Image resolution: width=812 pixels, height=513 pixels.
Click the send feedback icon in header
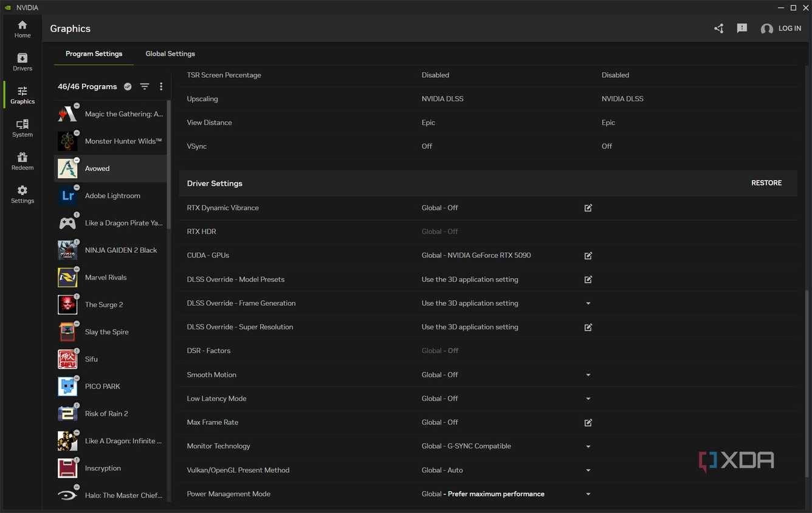point(742,29)
